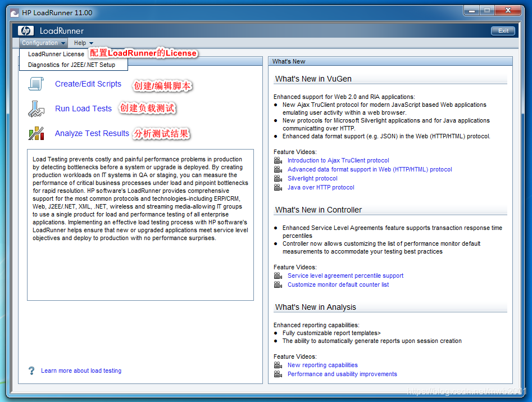The image size is (532, 402).
Task: Open Customize monitor default counter list link
Action: (338, 284)
